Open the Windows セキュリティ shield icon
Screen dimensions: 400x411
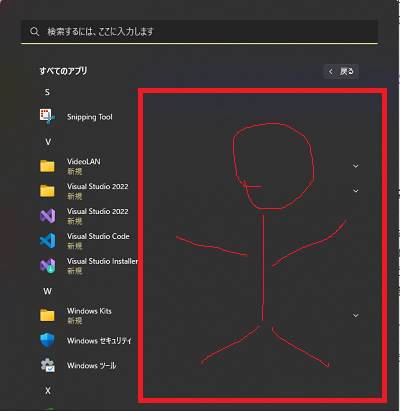click(x=47, y=340)
